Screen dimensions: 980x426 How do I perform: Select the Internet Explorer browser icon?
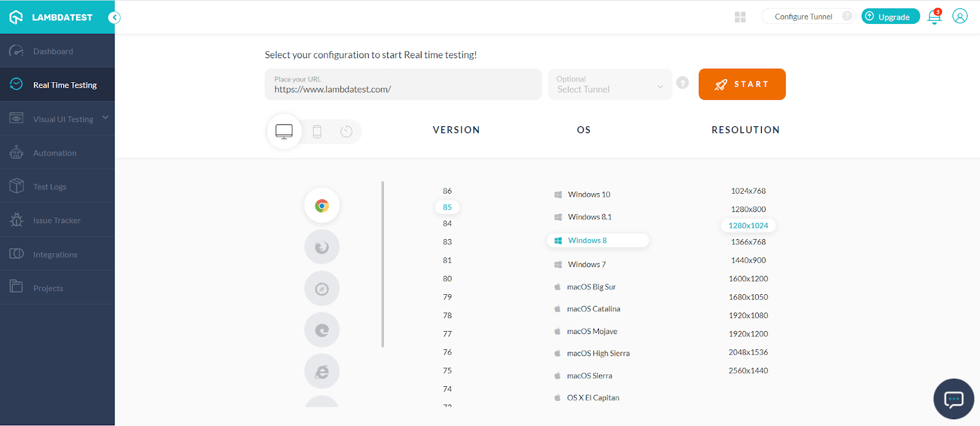click(322, 371)
